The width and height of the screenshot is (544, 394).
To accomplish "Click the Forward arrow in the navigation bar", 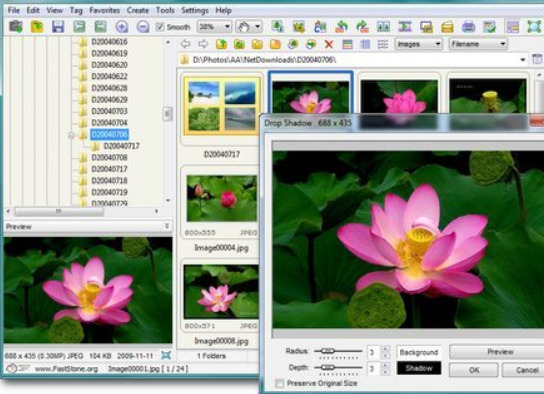I will click(203, 44).
